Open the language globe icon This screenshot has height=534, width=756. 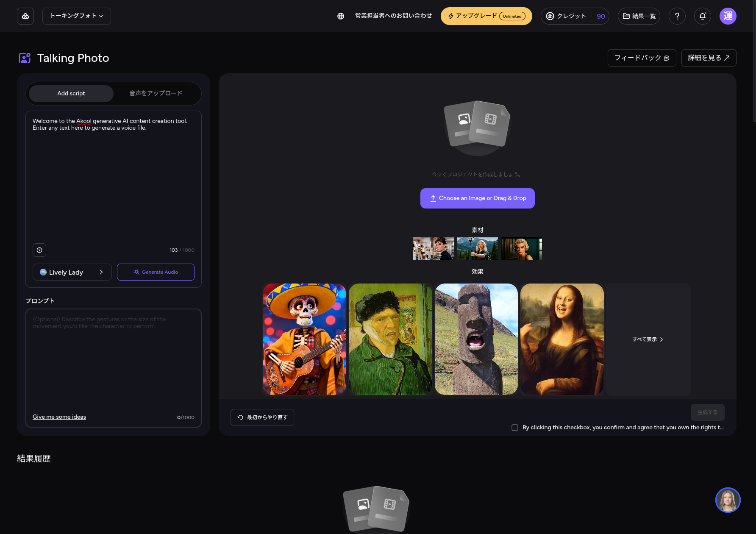point(340,16)
